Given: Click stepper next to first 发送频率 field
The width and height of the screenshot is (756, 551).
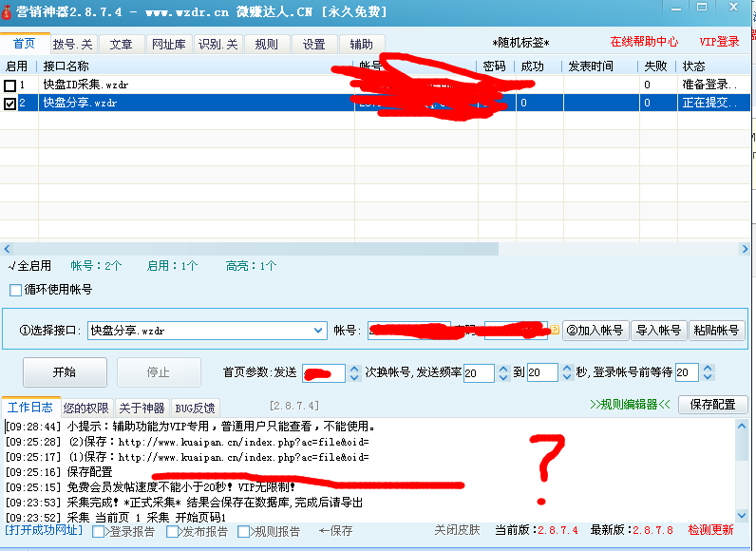Looking at the screenshot, I should 501,373.
